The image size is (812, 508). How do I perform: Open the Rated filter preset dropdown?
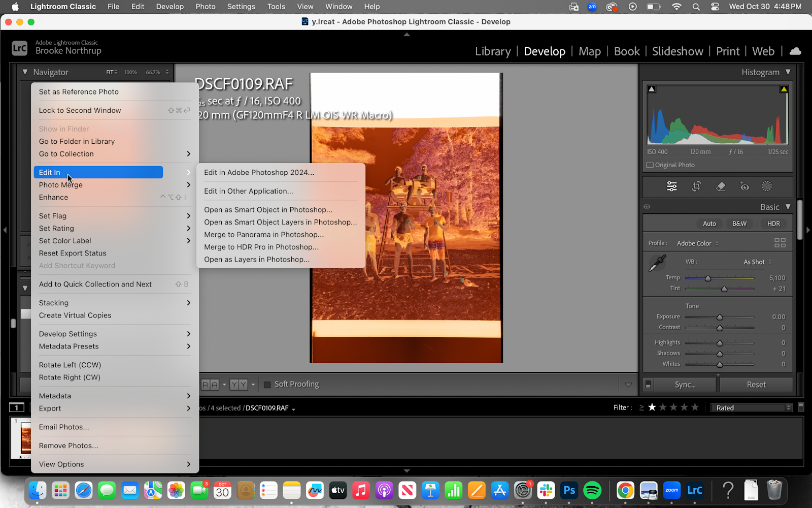coord(752,407)
